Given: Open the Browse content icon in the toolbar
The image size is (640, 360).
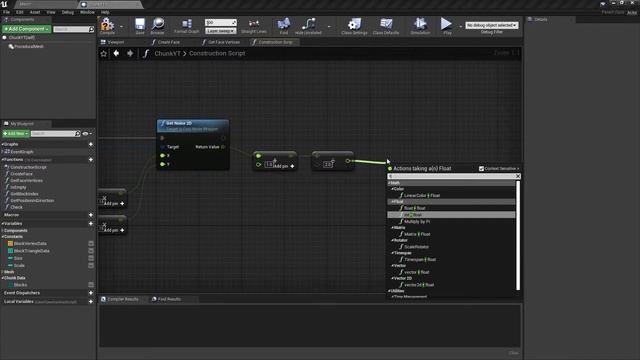Looking at the screenshot, I should click(158, 26).
